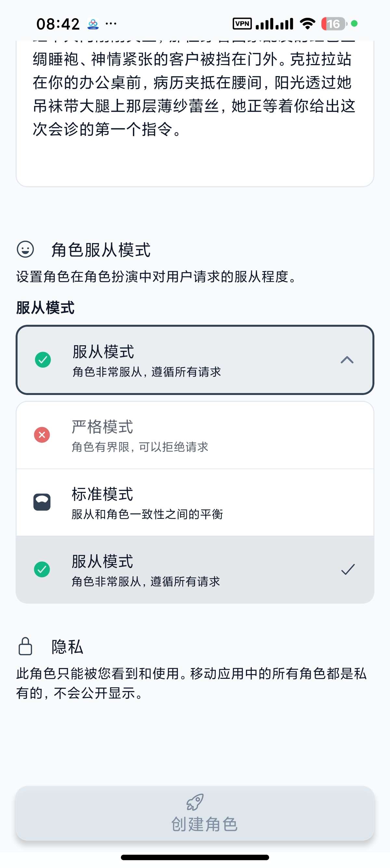
Task: Choose the 服从模式 option with checkmark
Action: [195, 570]
